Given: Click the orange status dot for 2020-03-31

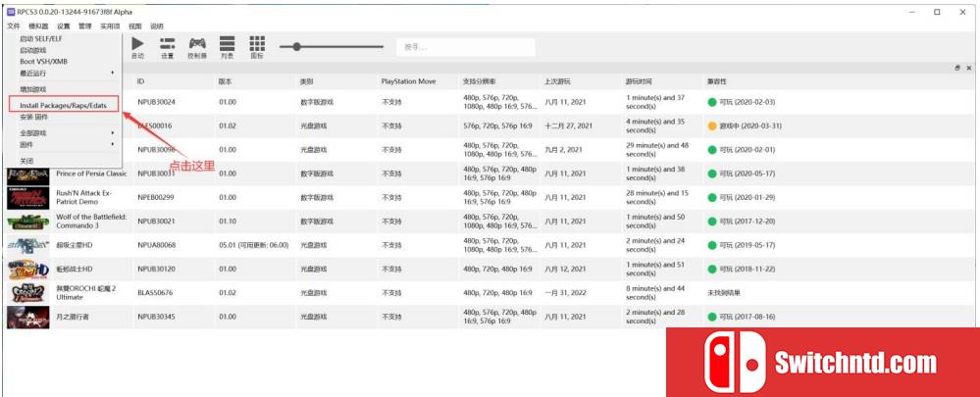Looking at the screenshot, I should (712, 125).
